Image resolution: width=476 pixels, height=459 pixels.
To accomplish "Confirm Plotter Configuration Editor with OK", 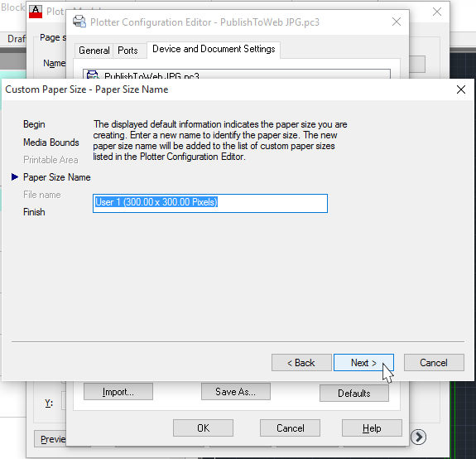I will click(203, 428).
